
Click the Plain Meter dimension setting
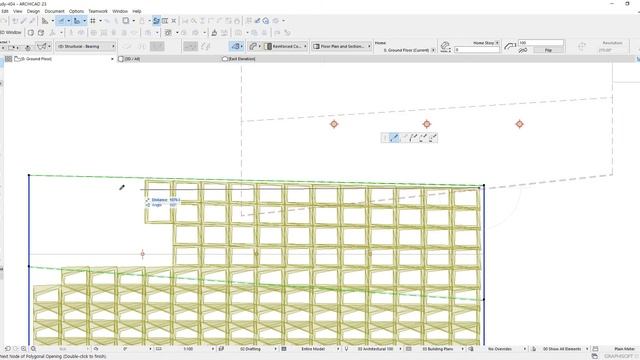coord(624,349)
